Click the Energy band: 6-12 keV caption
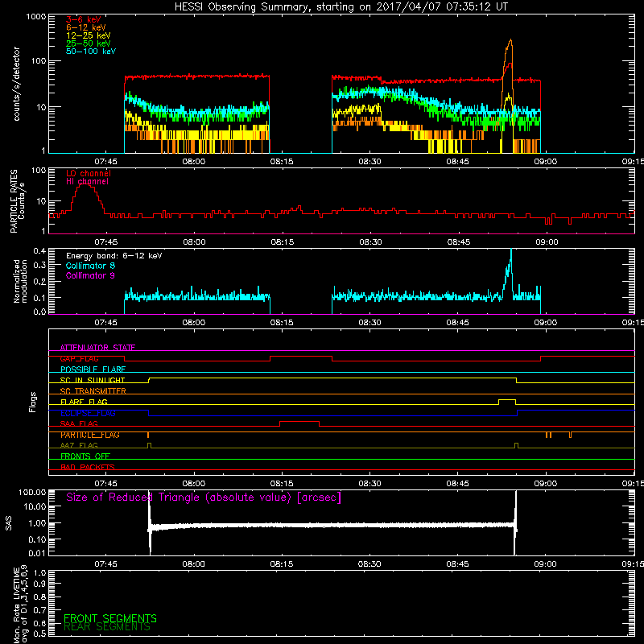Screen dimensions: 644x644 [114, 256]
